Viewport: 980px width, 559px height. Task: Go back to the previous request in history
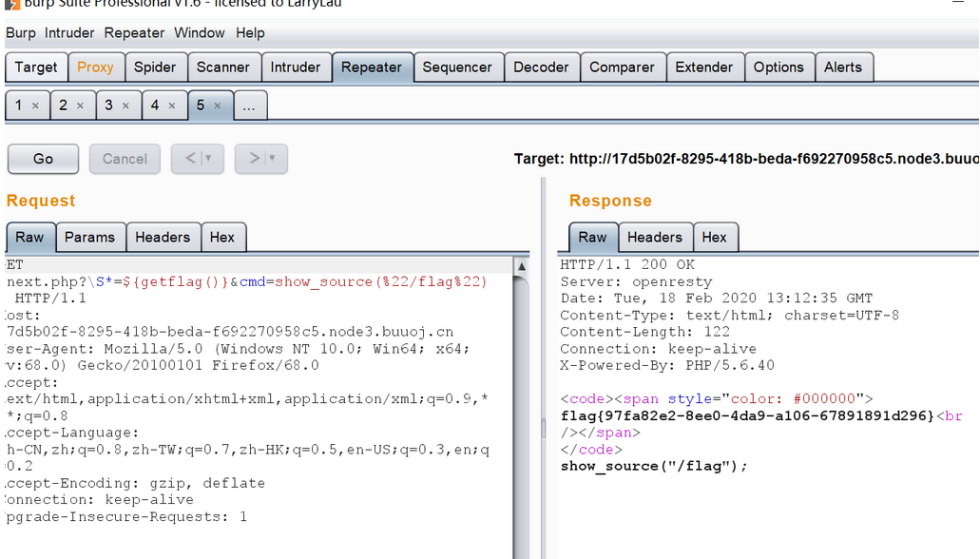coord(191,159)
